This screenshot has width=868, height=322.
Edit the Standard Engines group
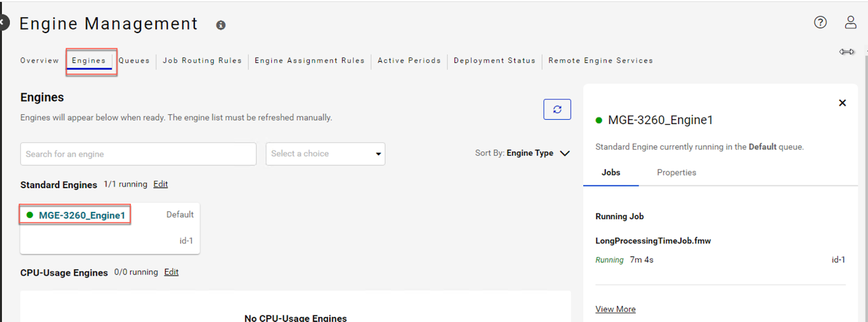161,184
